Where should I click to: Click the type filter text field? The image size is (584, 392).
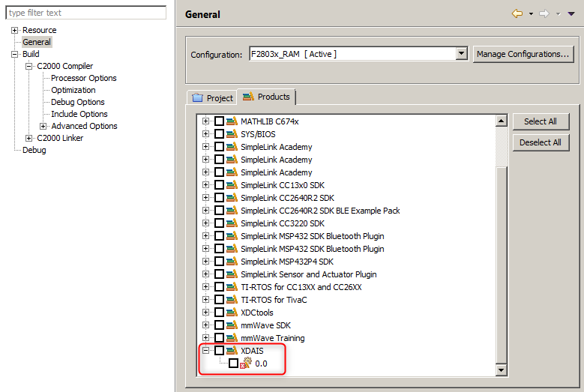[85, 13]
